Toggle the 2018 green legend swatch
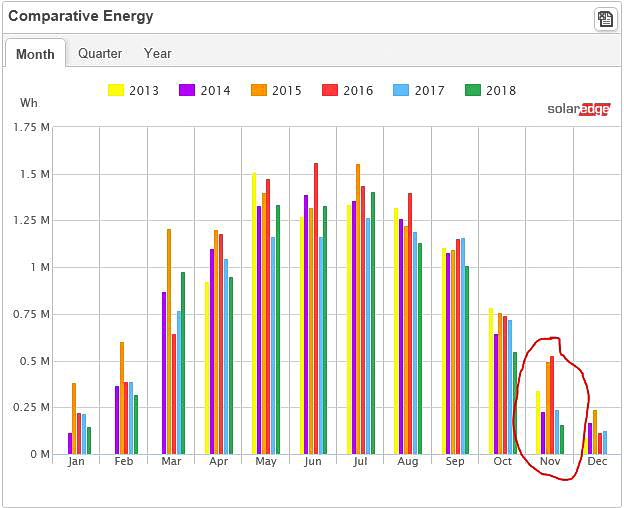 pyautogui.click(x=473, y=90)
